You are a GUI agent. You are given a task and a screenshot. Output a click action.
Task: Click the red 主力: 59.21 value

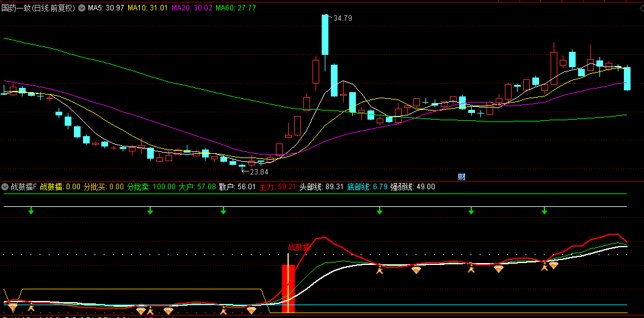[x=277, y=187]
